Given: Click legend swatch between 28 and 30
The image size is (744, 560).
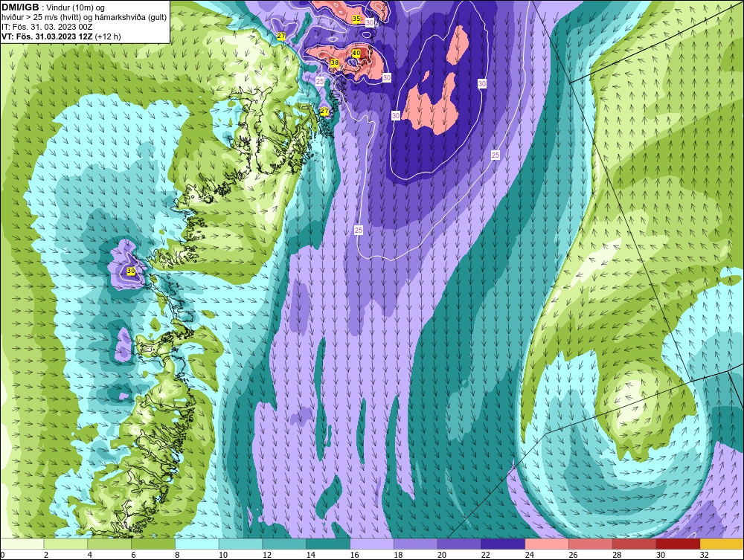Looking at the screenshot, I should tap(635, 544).
